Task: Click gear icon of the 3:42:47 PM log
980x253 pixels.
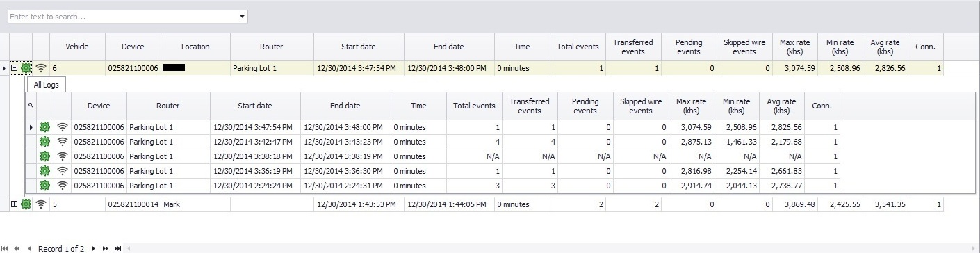Action: (x=45, y=142)
